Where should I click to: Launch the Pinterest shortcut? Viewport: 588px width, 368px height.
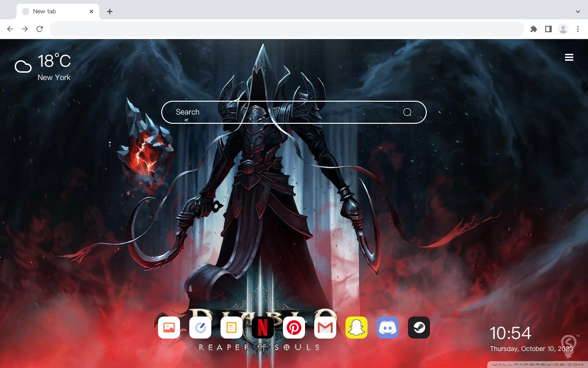(294, 328)
